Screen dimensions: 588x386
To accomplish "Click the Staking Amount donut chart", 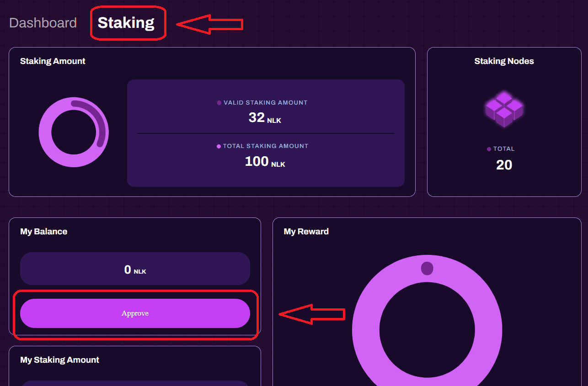I will point(74,132).
